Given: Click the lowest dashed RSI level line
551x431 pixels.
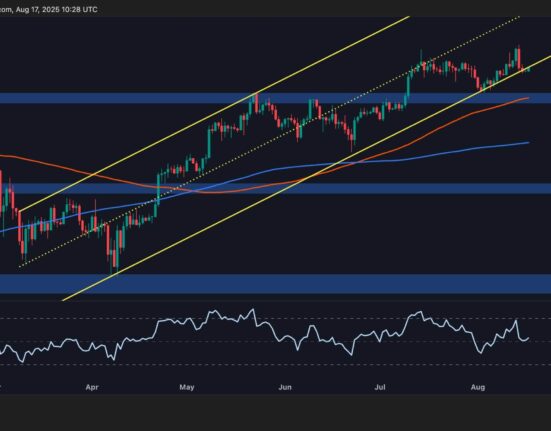Looking at the screenshot, I should (x=276, y=365).
